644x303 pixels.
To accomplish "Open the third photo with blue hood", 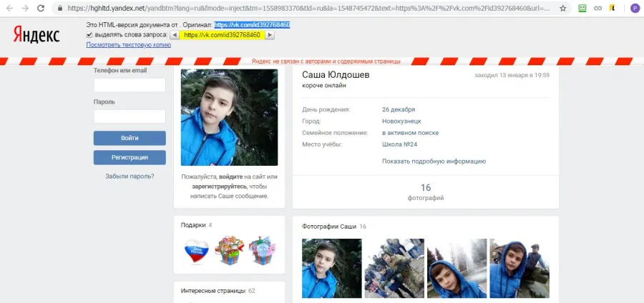I will (457, 269).
